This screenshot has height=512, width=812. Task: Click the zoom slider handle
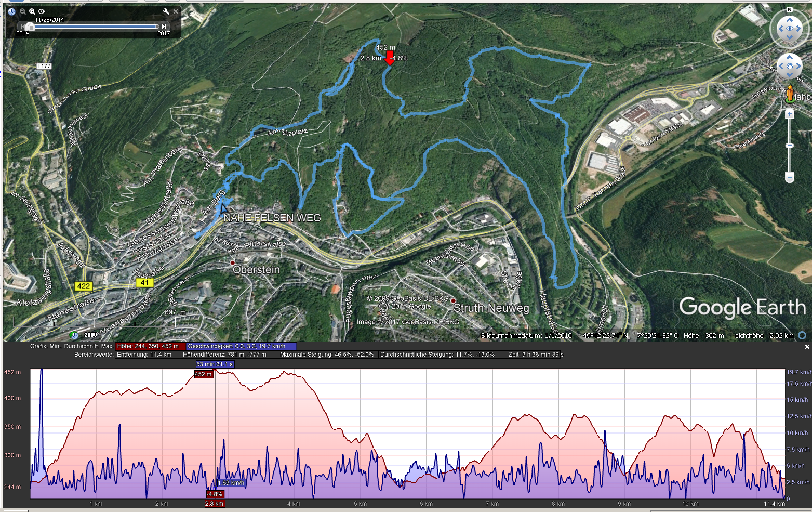(x=790, y=146)
